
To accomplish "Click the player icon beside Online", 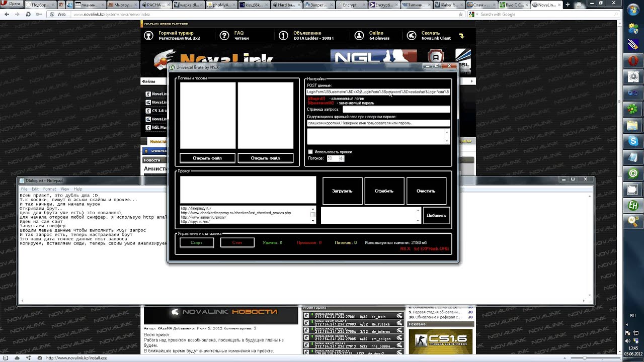I will (359, 36).
